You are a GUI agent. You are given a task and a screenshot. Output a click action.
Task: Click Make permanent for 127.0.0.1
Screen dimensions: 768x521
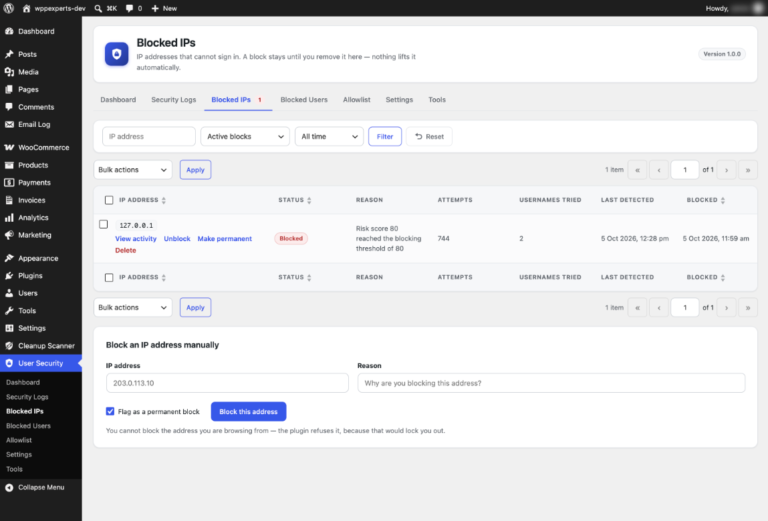225,239
